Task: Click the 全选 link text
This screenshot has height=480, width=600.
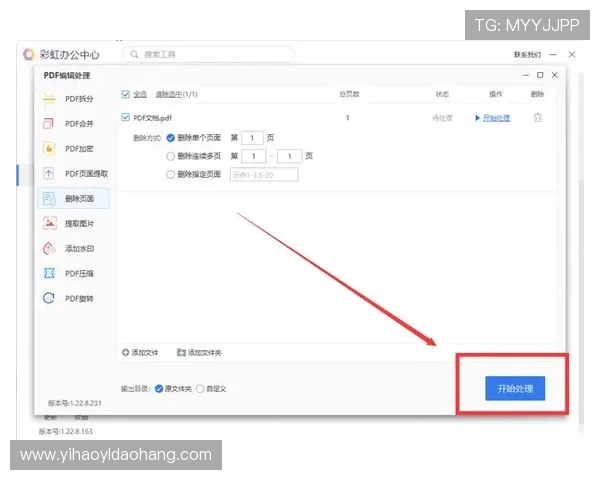Action: (140, 94)
